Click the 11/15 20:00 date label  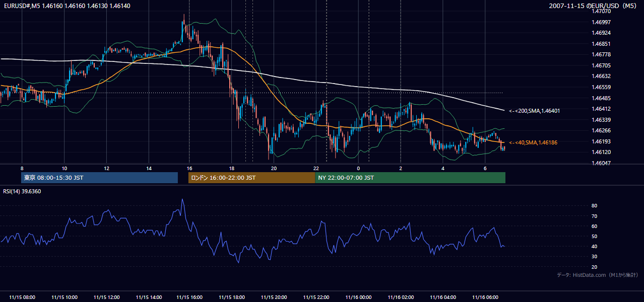point(274,297)
